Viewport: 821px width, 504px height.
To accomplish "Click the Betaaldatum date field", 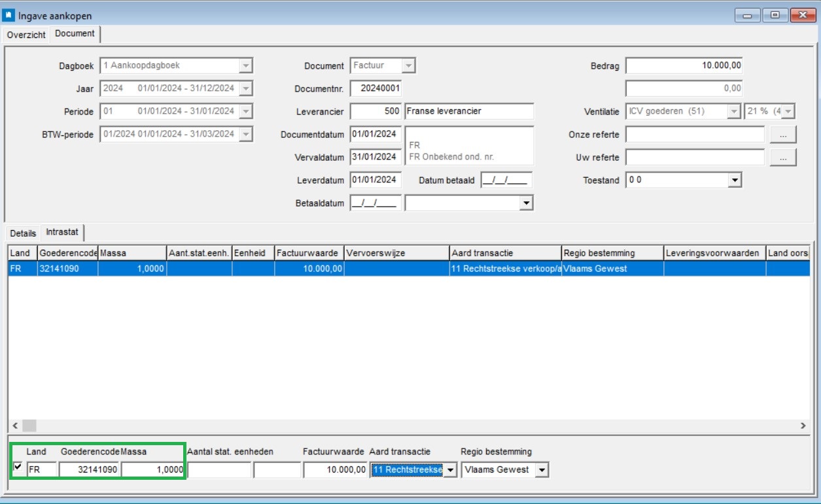I will (376, 204).
